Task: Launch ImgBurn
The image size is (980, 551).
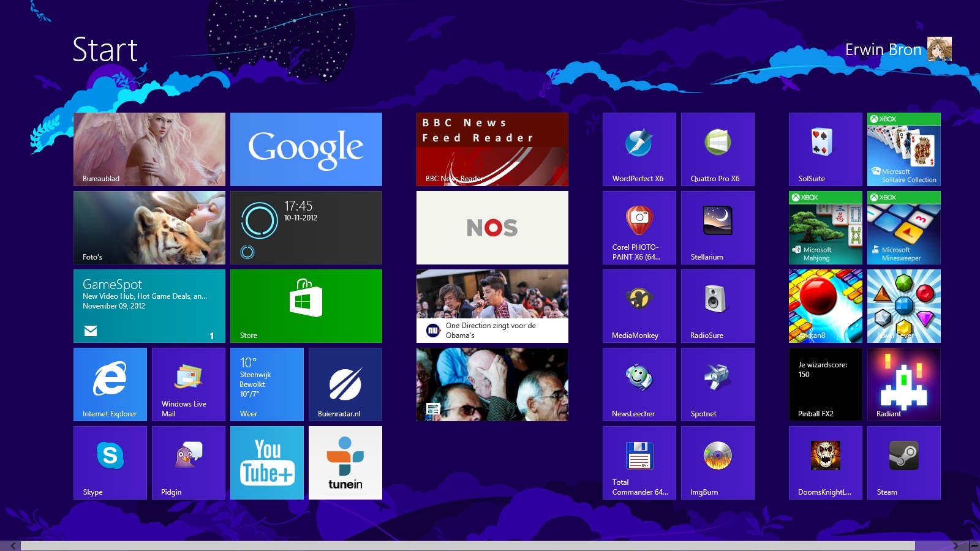Action: click(x=718, y=463)
